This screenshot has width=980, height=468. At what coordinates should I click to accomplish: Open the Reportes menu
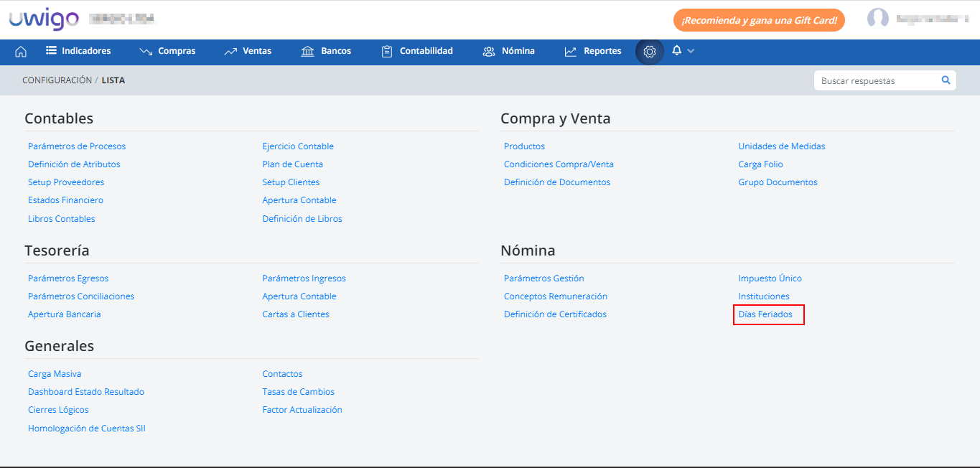coord(593,51)
